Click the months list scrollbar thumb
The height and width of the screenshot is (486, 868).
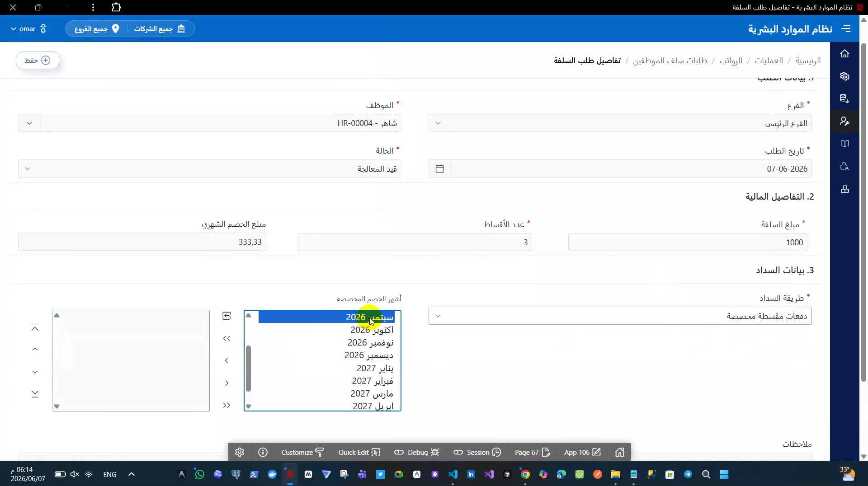coord(248,369)
